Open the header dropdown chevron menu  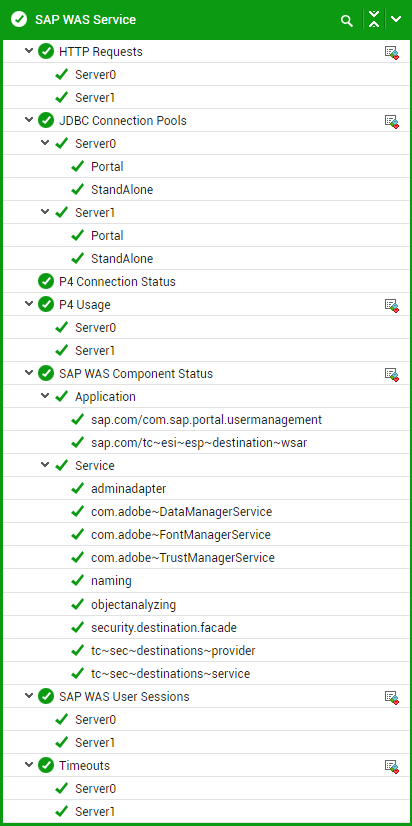click(x=396, y=20)
